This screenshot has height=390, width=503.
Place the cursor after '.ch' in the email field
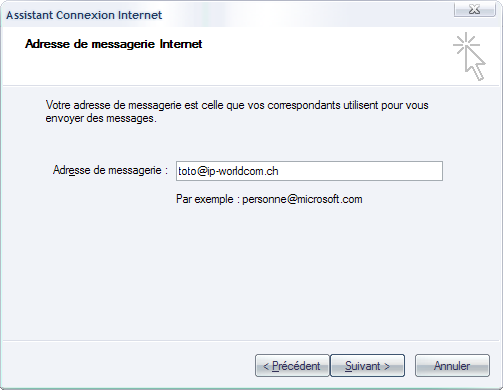279,171
